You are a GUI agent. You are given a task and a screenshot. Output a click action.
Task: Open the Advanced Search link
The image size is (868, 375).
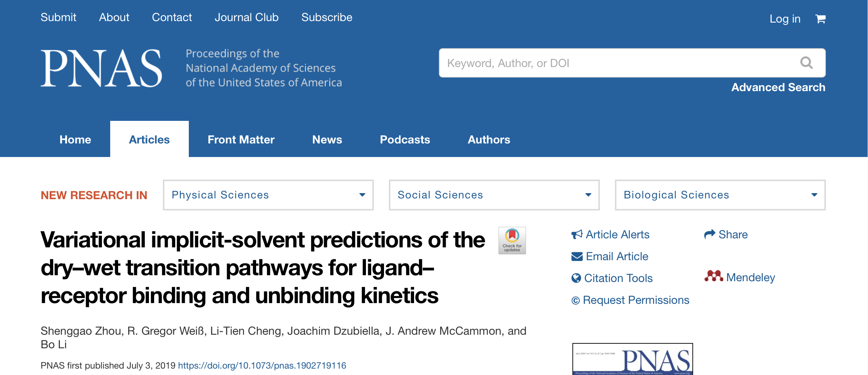click(x=778, y=87)
